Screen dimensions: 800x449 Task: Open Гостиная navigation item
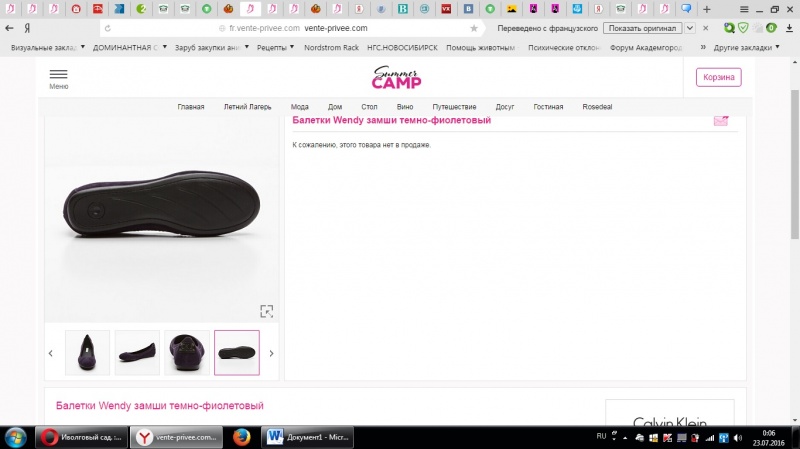tap(548, 107)
